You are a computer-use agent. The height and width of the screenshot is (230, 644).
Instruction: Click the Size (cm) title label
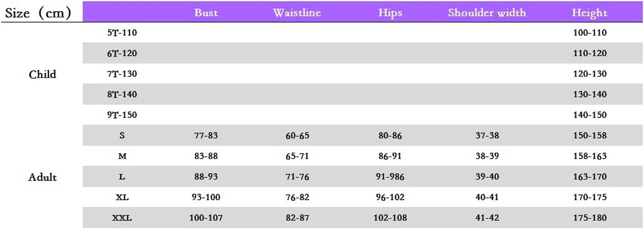38,13
